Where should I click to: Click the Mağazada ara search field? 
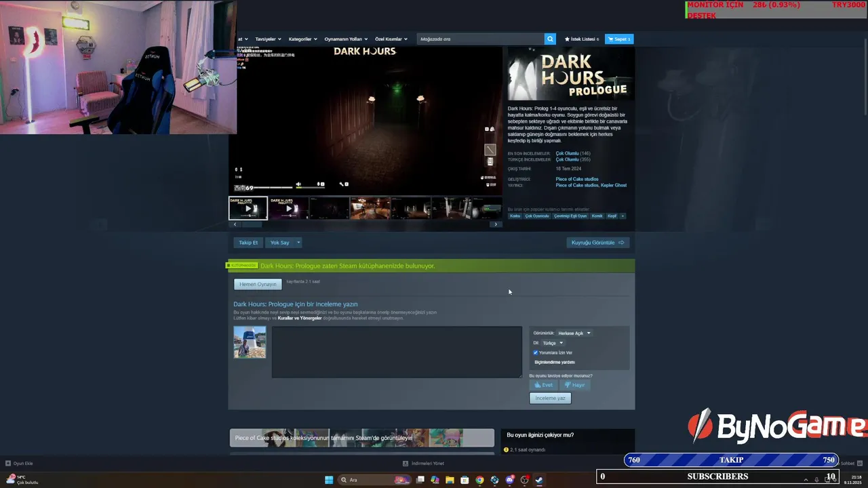point(481,39)
